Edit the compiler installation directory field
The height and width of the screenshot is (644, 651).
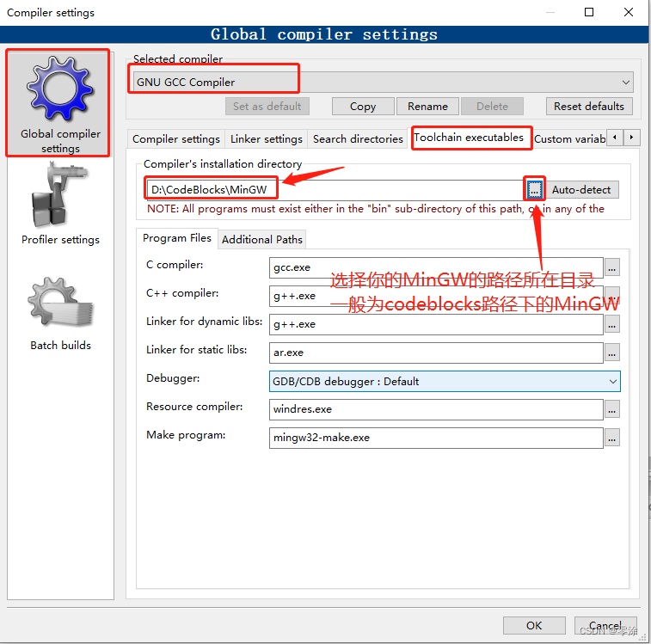point(335,190)
